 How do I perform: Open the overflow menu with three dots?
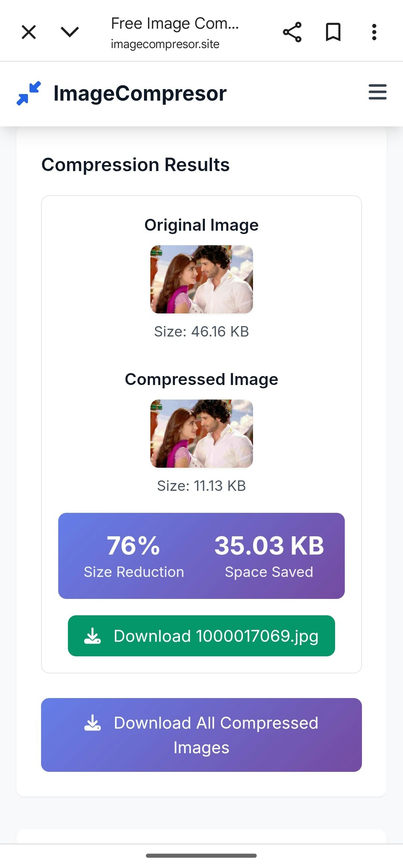374,32
